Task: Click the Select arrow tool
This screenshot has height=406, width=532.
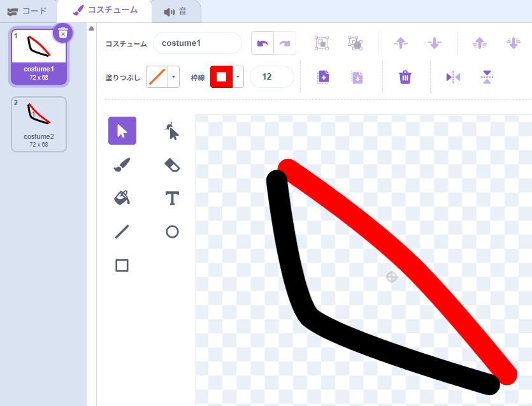Action: pyautogui.click(x=122, y=131)
